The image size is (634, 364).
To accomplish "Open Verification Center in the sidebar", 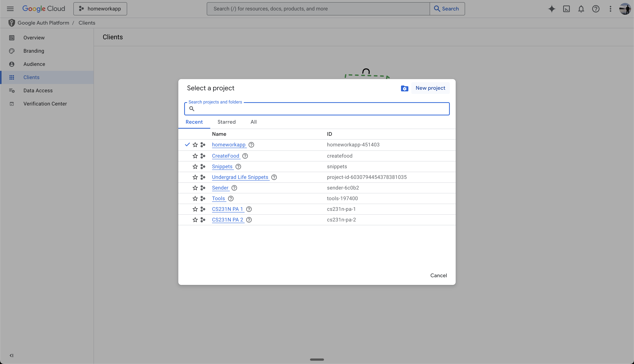I will pyautogui.click(x=47, y=104).
